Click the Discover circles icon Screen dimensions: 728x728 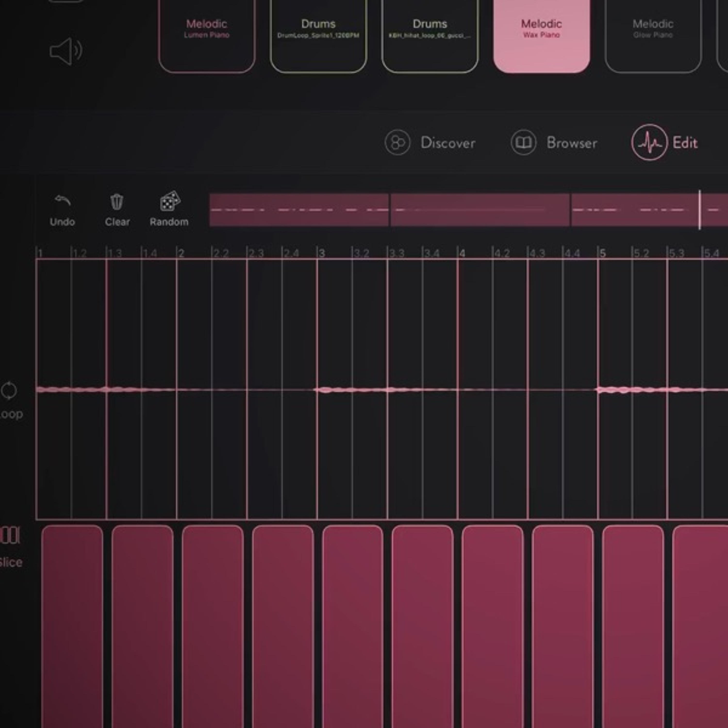pyautogui.click(x=397, y=142)
